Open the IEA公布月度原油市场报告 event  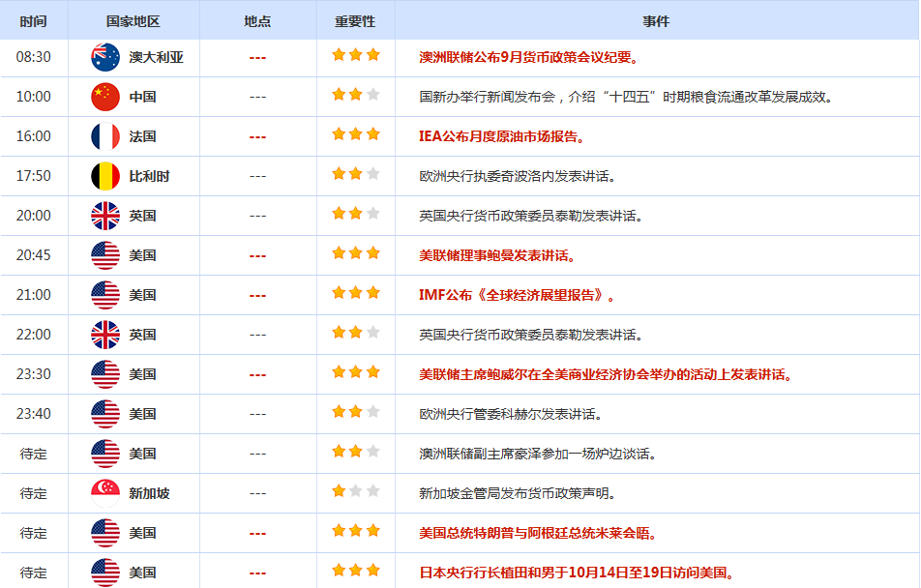502,136
